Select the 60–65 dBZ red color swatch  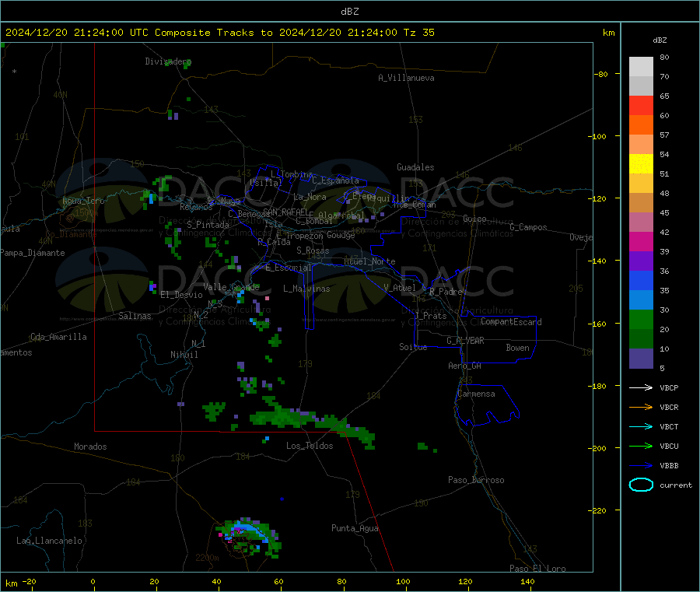click(x=641, y=105)
